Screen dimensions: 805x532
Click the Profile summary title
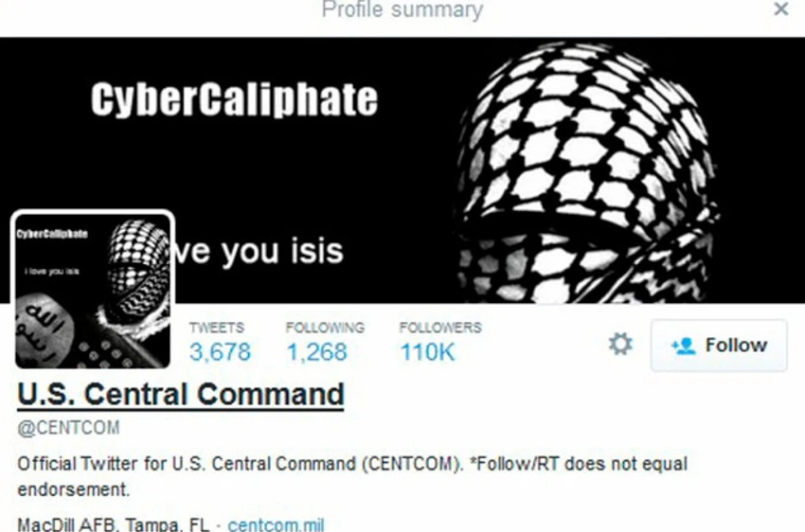pos(402,9)
